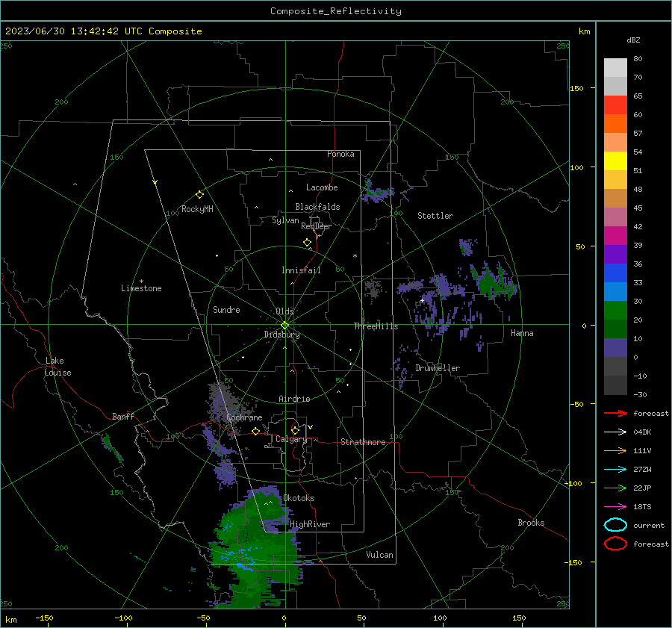Click the Composite_Reflectivity title

coord(335,11)
